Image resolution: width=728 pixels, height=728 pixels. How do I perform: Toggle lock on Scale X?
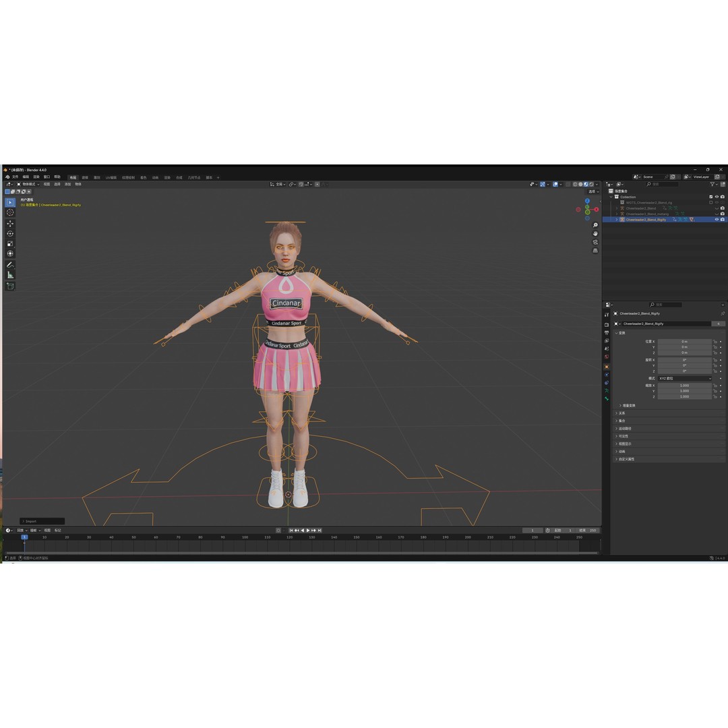715,386
